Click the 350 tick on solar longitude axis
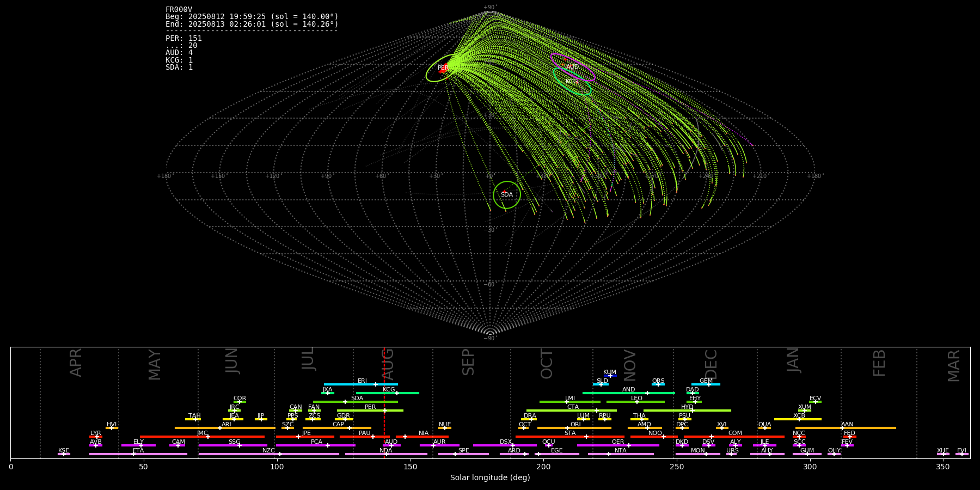The height and width of the screenshot is (490, 980). [x=944, y=467]
